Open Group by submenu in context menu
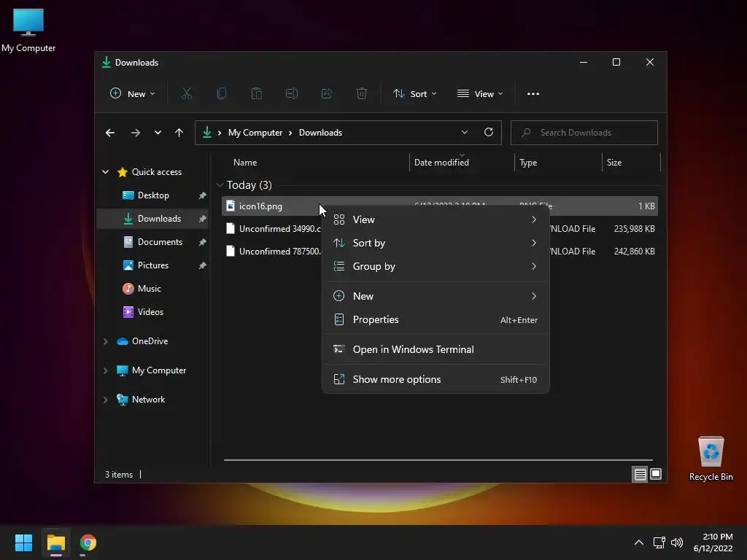This screenshot has height=560, width=747. pos(436,266)
